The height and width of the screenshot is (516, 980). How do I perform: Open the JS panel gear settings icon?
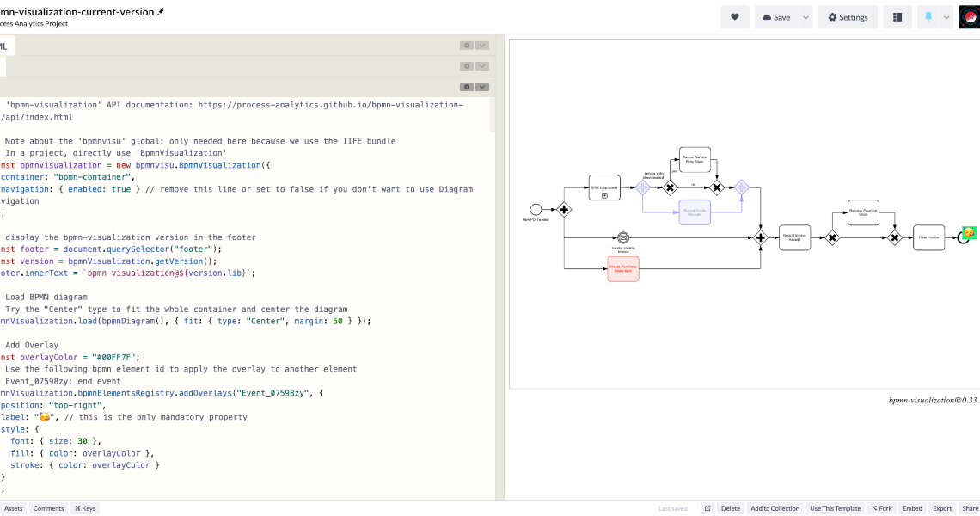[467, 87]
